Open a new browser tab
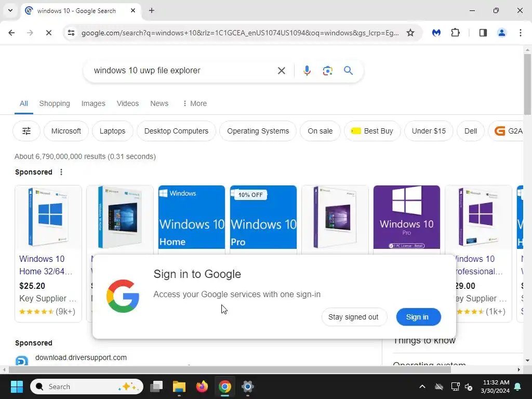Image resolution: width=532 pixels, height=399 pixels. pos(152,10)
